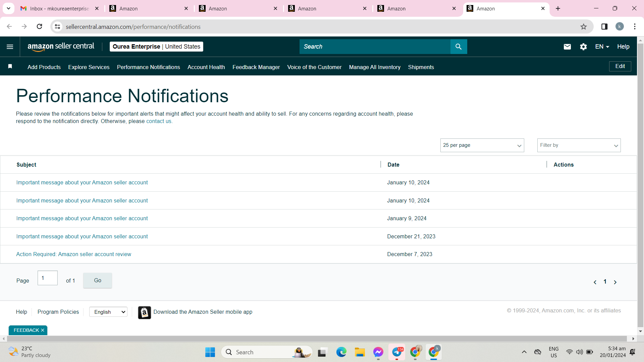The image size is (644, 362).
Task: Open the Help link in the footer
Action: pos(21,312)
